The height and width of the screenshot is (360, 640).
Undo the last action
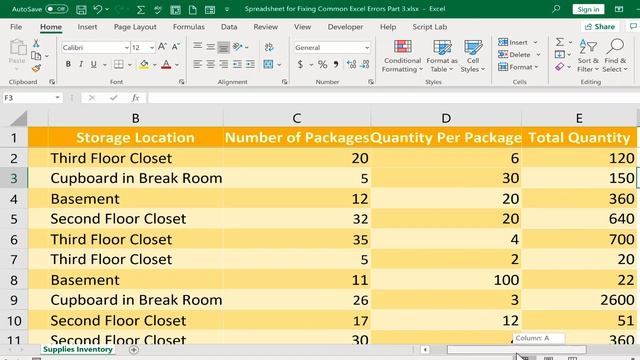(97, 9)
